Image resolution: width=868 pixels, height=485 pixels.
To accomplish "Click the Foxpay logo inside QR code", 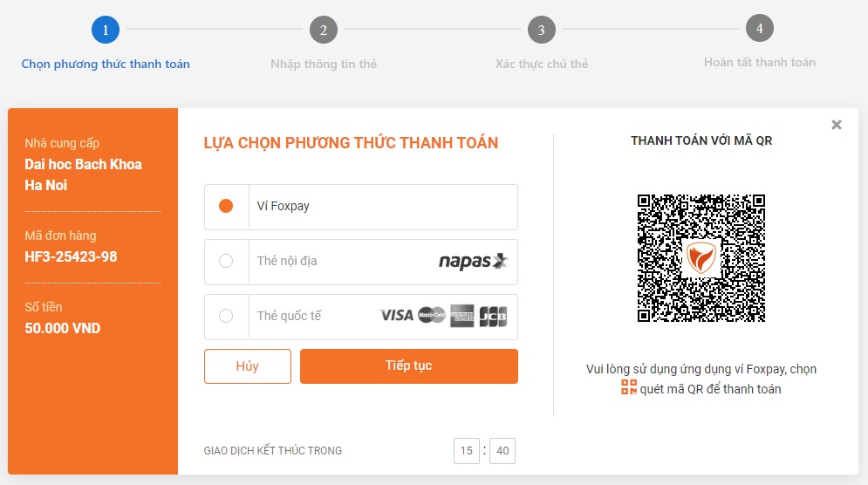I will click(701, 258).
